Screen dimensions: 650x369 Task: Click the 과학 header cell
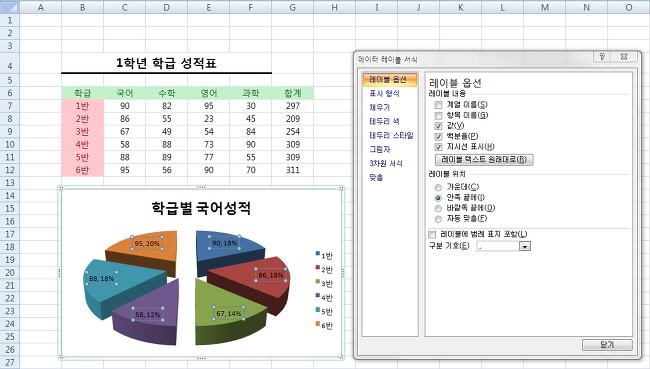251,93
